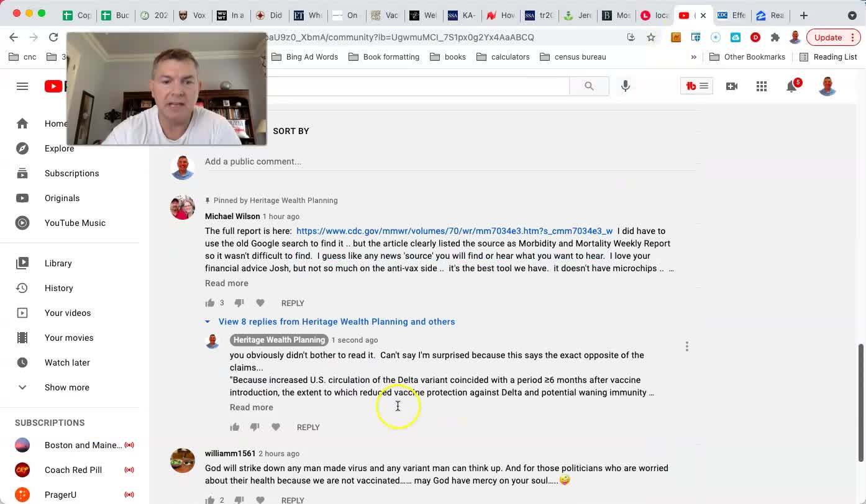The width and height of the screenshot is (866, 504).
Task: Reload the page in Chrome
Action: pos(53,37)
